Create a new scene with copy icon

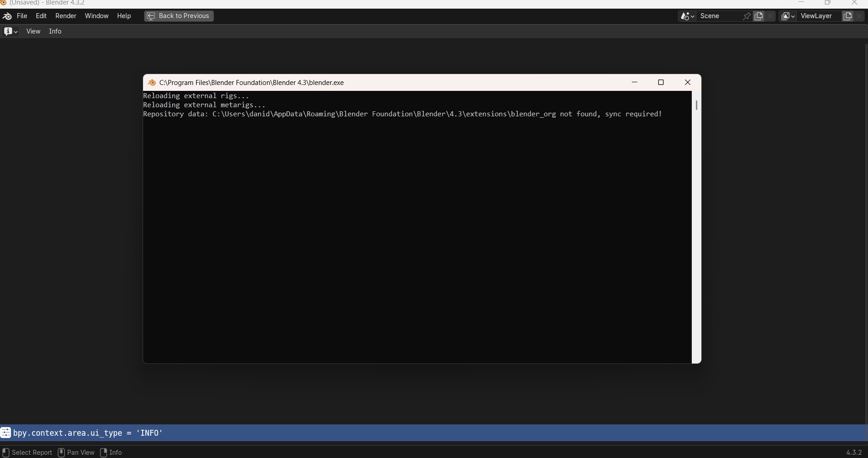click(x=759, y=16)
